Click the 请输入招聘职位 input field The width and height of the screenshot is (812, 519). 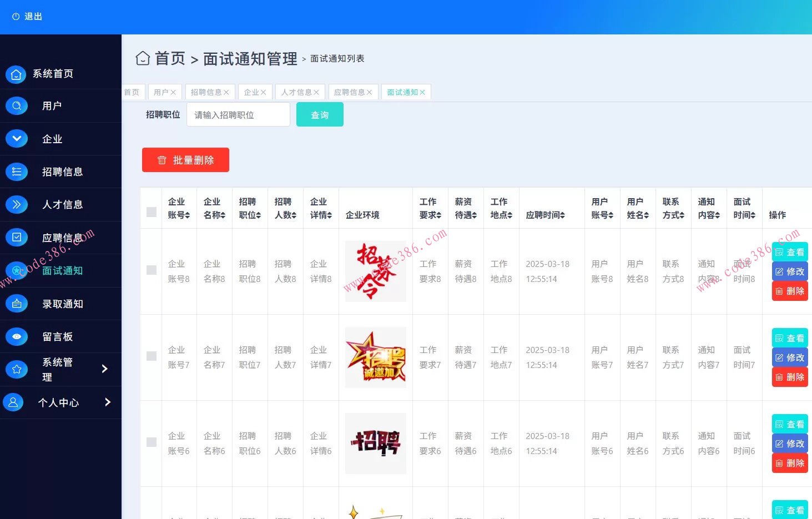click(238, 114)
